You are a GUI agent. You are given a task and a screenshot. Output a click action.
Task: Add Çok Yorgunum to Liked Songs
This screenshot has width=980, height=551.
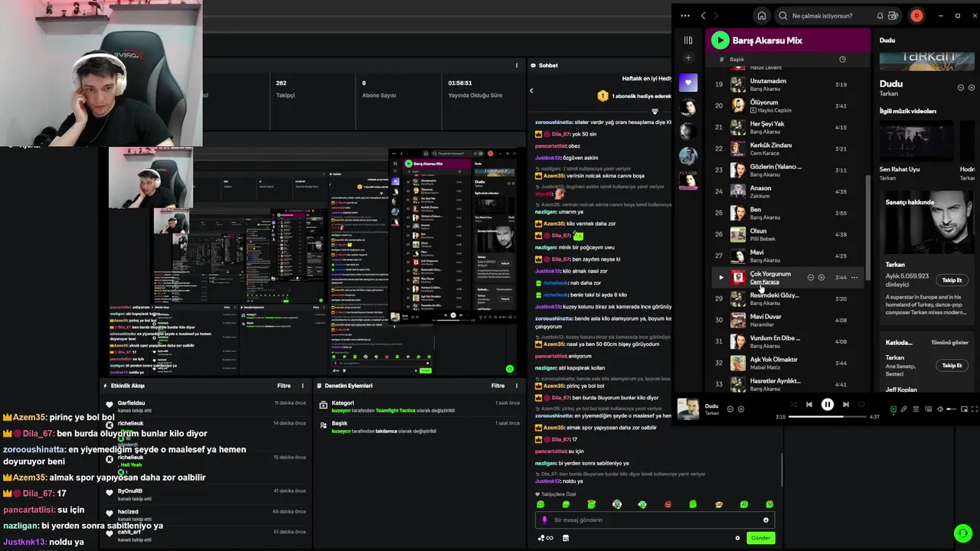(821, 277)
